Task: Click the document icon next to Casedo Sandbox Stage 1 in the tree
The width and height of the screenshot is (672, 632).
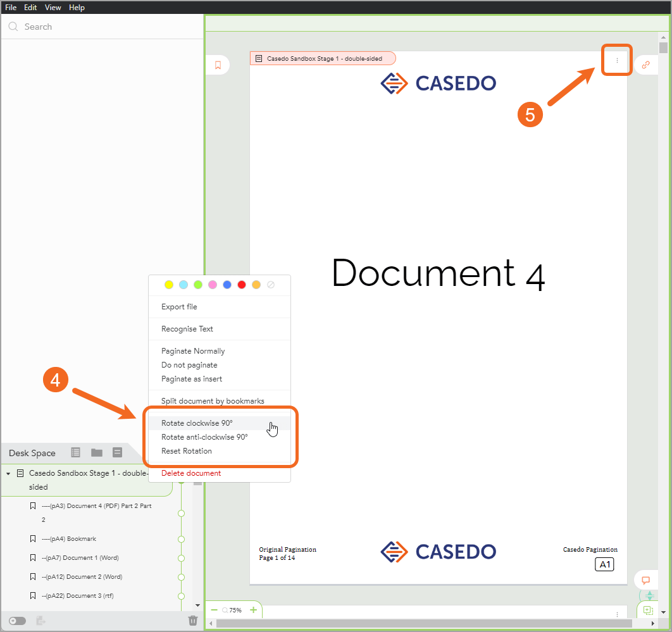Action: [x=20, y=473]
